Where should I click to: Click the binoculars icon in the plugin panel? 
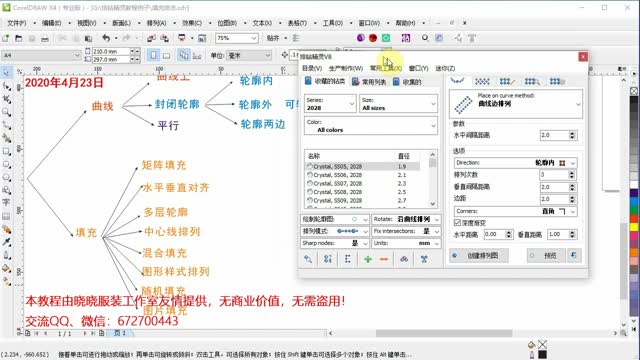pyautogui.click(x=404, y=259)
